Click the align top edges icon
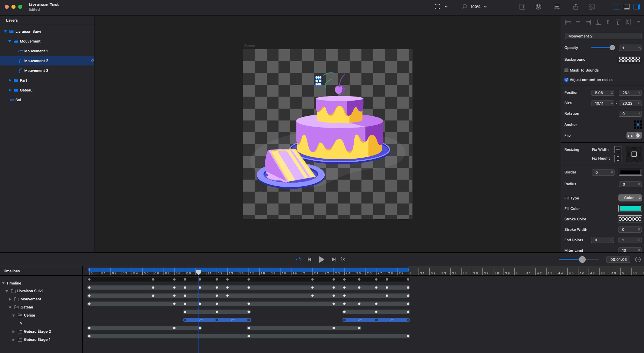The height and width of the screenshot is (353, 644). coord(618,22)
